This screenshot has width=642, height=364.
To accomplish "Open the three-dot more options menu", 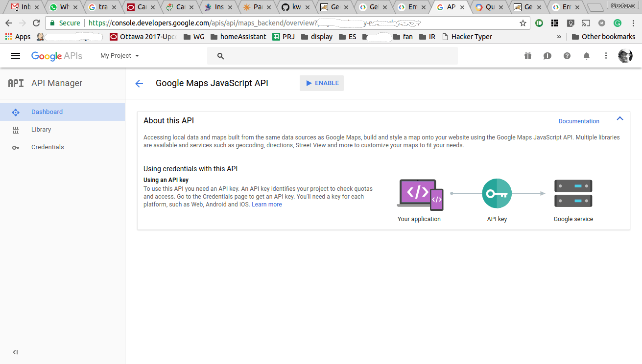I will click(x=606, y=56).
